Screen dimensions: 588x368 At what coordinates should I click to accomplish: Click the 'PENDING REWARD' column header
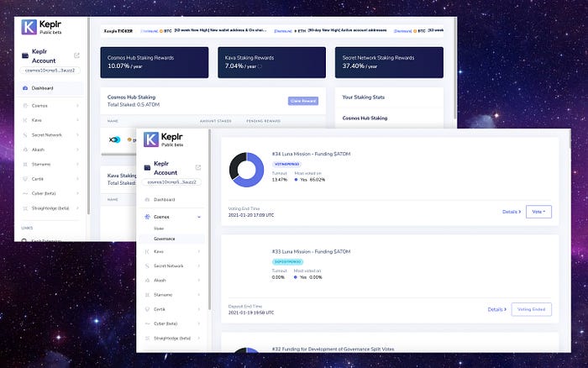(263, 121)
